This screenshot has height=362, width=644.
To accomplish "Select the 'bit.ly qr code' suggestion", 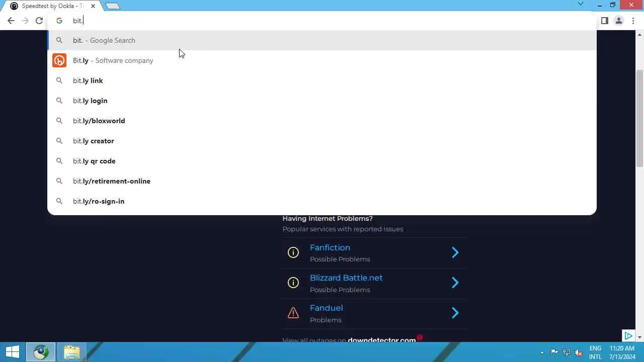I will coord(322,161).
